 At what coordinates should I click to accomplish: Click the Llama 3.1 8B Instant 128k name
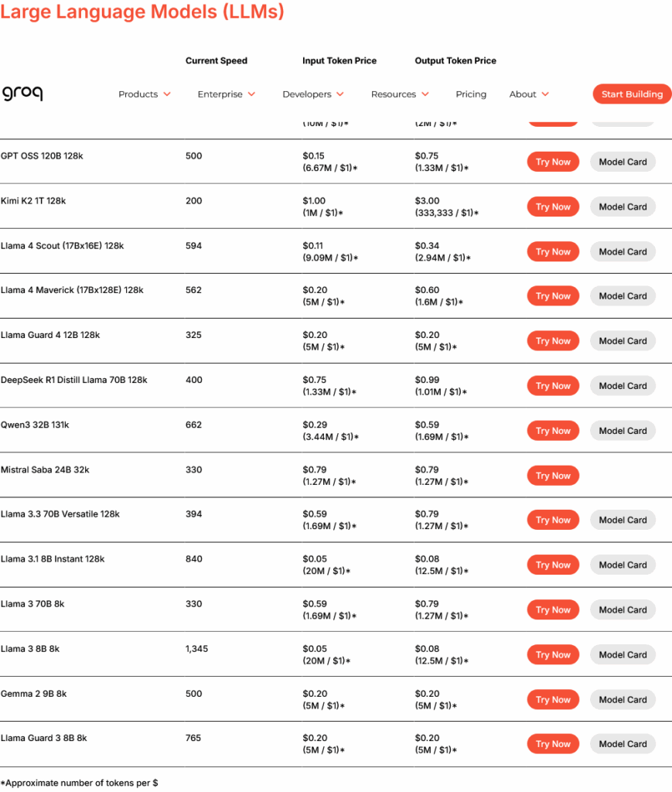[53, 559]
